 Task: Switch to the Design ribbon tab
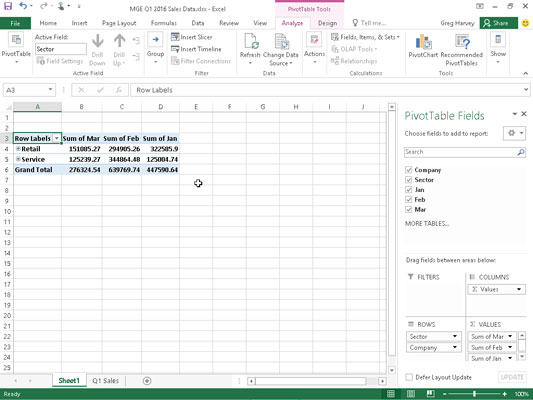click(x=327, y=23)
